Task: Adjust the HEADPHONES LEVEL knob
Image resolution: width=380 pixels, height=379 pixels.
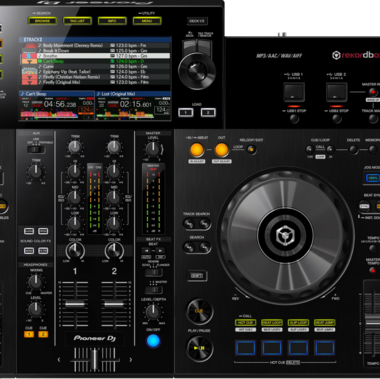Action: (35, 309)
